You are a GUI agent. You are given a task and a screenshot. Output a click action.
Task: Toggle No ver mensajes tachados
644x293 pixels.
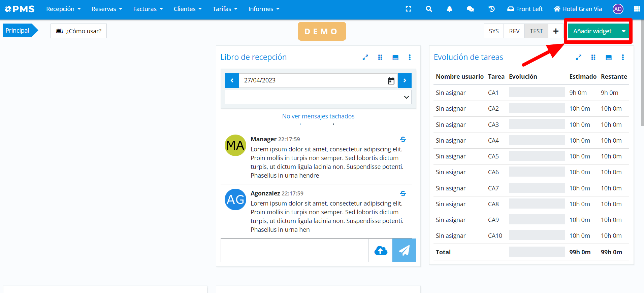(x=318, y=116)
